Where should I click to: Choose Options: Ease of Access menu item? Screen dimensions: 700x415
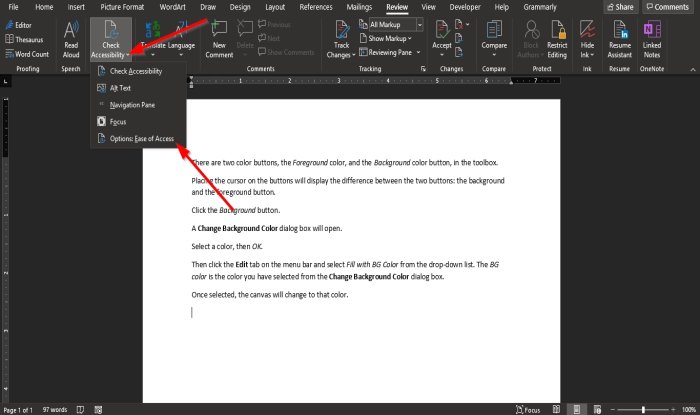138,139
